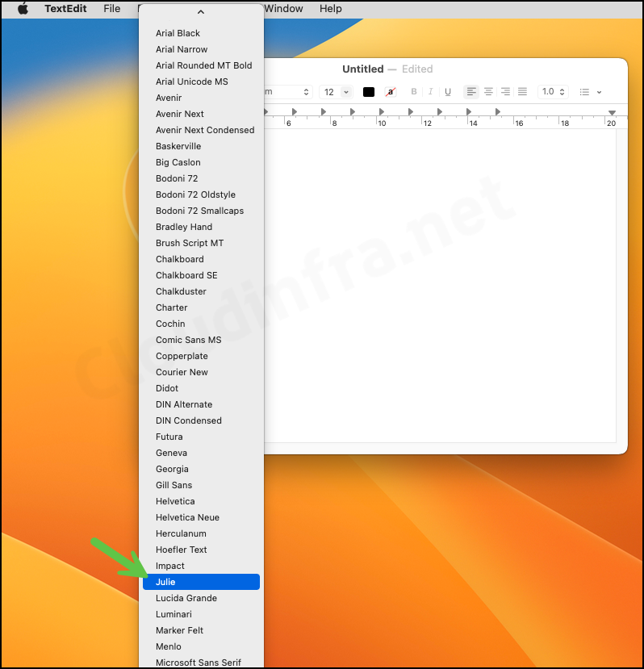Open the TextEdit application menu
The height and width of the screenshot is (669, 644).
(65, 9)
